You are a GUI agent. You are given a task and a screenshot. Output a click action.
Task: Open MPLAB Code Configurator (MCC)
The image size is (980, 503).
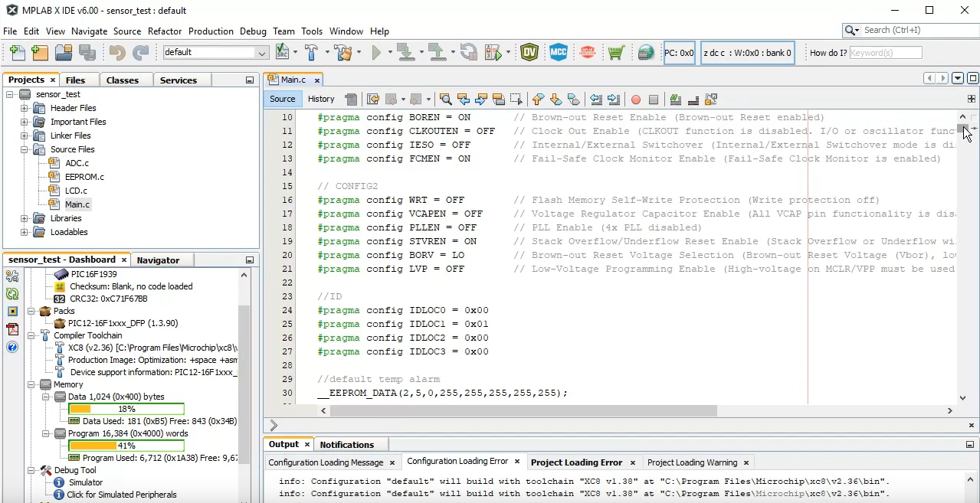[558, 53]
